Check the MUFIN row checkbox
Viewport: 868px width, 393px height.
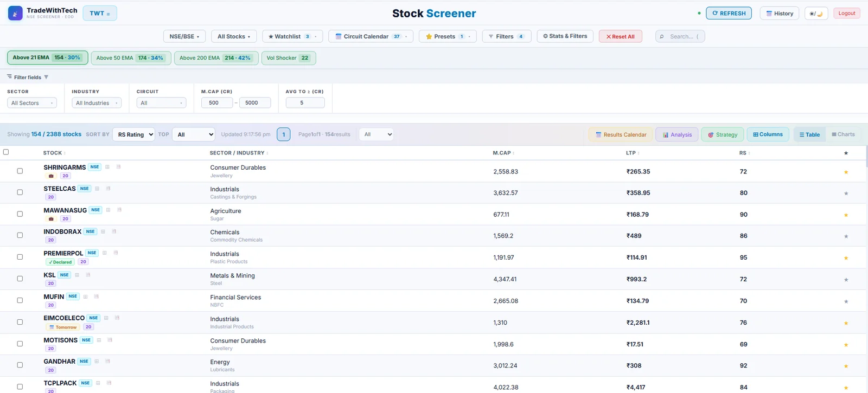(20, 300)
